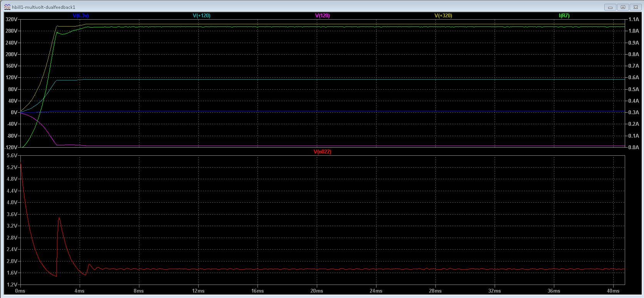This screenshot has width=644, height=298.
Task: Click the 0V left axis label
Action: pyautogui.click(x=14, y=112)
